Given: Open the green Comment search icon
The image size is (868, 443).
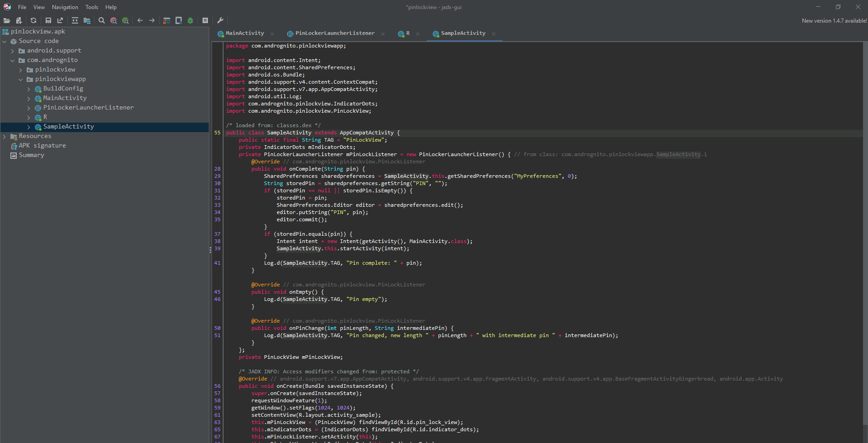Looking at the screenshot, I should (125, 20).
